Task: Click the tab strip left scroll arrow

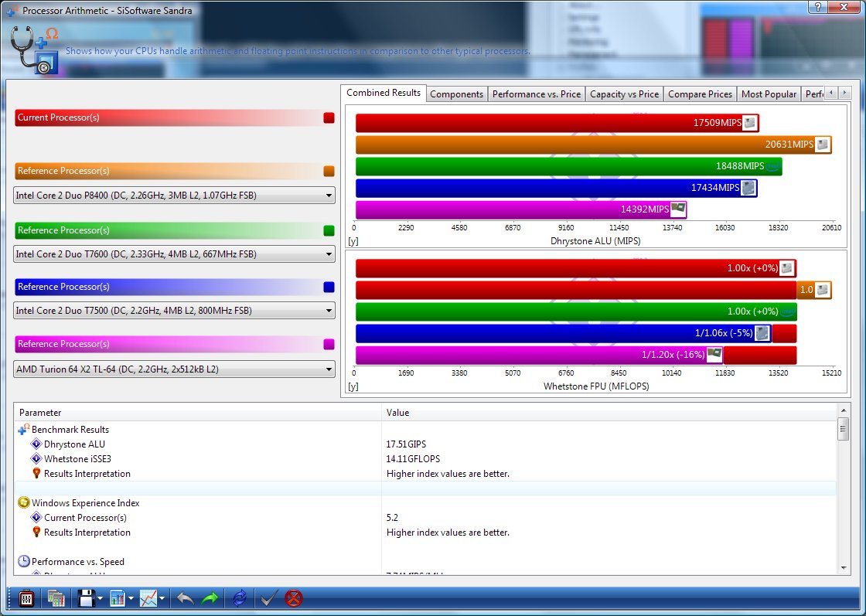Action: click(x=830, y=93)
